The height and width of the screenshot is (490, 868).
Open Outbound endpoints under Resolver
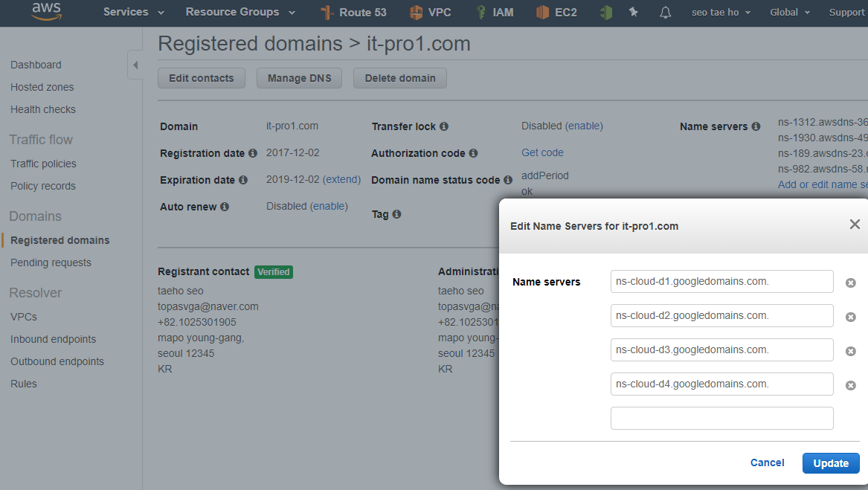point(57,361)
